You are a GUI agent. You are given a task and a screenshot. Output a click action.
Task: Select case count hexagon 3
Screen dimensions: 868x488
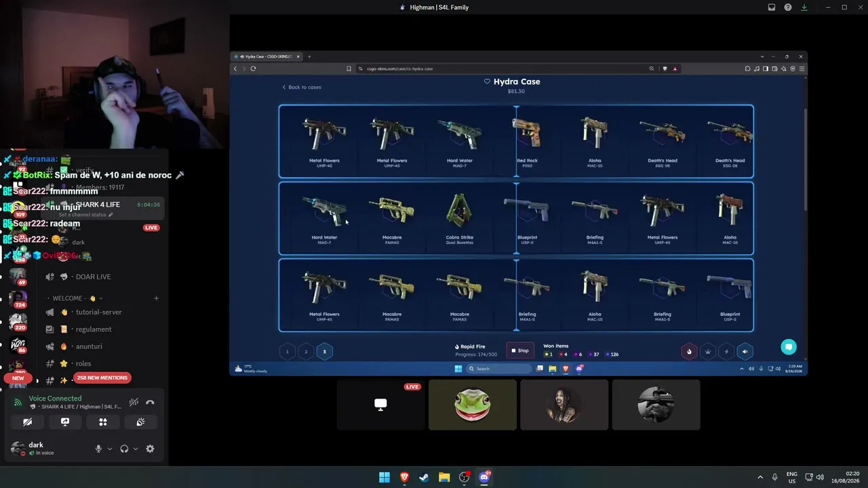(324, 352)
